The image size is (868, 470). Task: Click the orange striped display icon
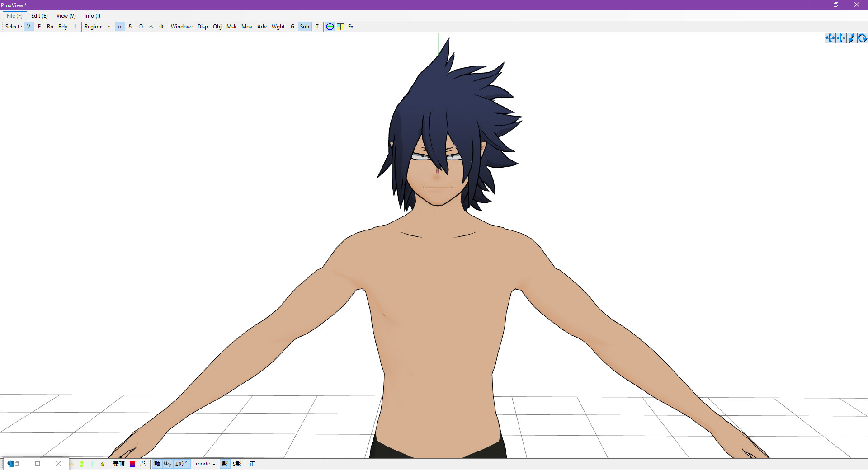(x=72, y=464)
